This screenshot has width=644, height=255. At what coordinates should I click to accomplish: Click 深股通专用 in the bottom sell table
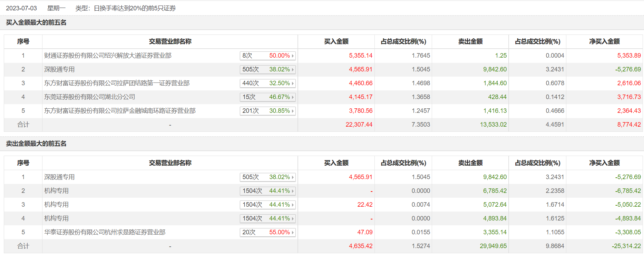[x=59, y=177]
